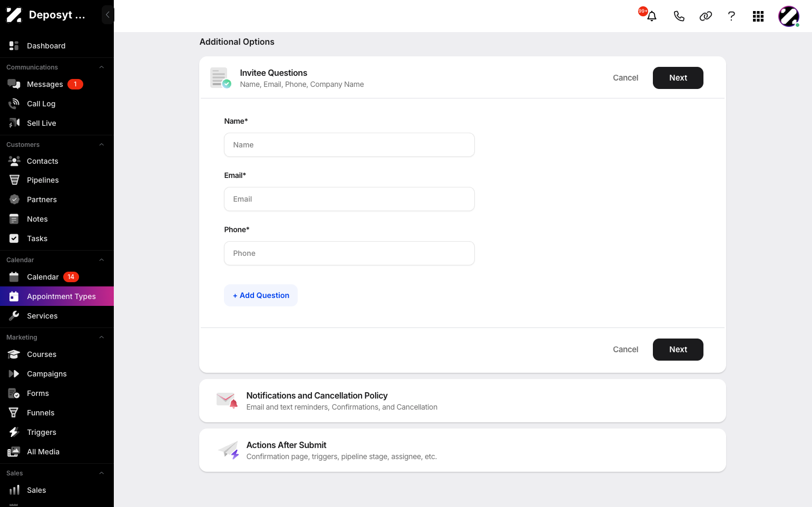Open Tasks in sidebar

[x=57, y=238]
